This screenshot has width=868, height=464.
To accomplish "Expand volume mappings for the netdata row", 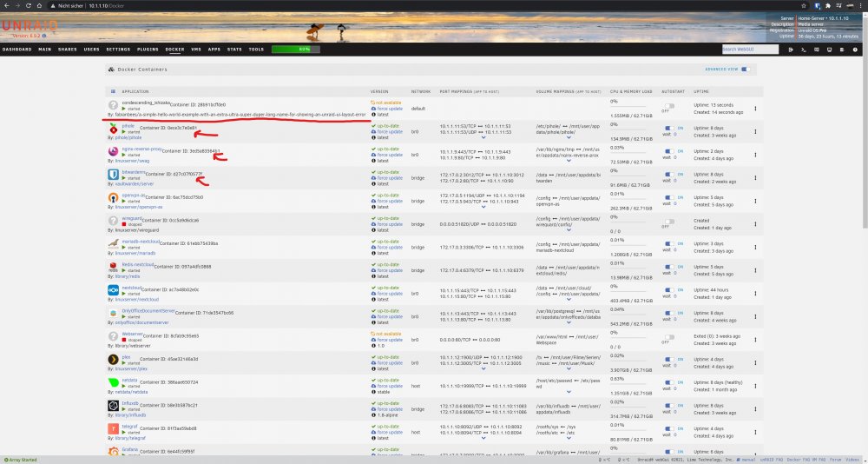I will point(569,392).
